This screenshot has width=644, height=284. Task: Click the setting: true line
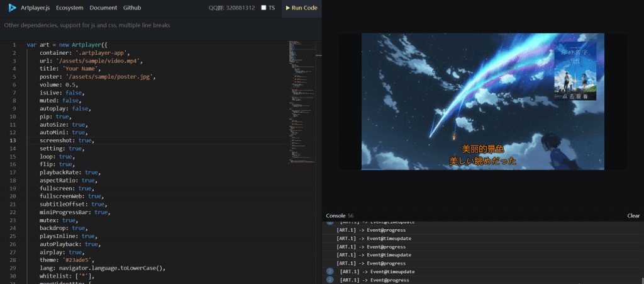click(62, 149)
